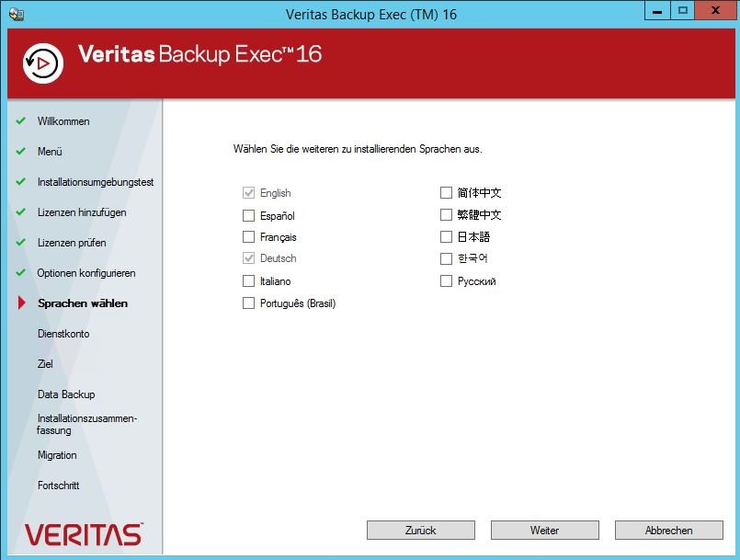Viewport: 740px width, 560px height.
Task: Click the green checkmark next to Menü
Action: tap(20, 151)
